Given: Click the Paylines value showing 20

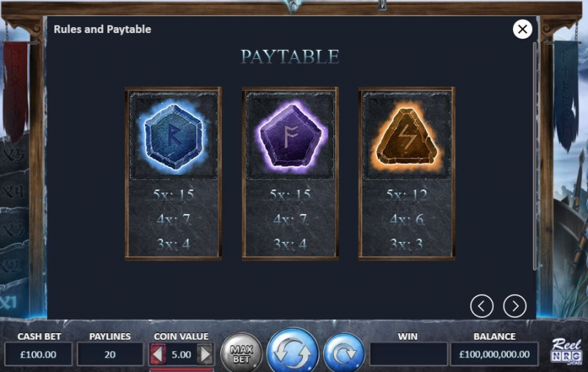Looking at the screenshot, I should [x=110, y=354].
